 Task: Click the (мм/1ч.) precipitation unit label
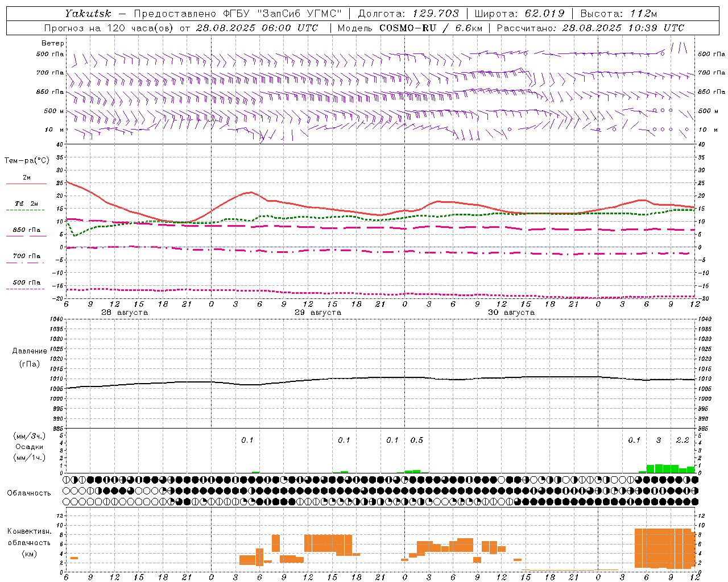[x=29, y=458]
